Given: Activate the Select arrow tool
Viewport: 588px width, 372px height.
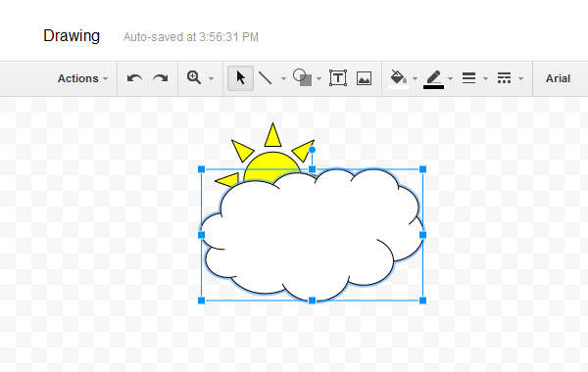Looking at the screenshot, I should click(240, 78).
